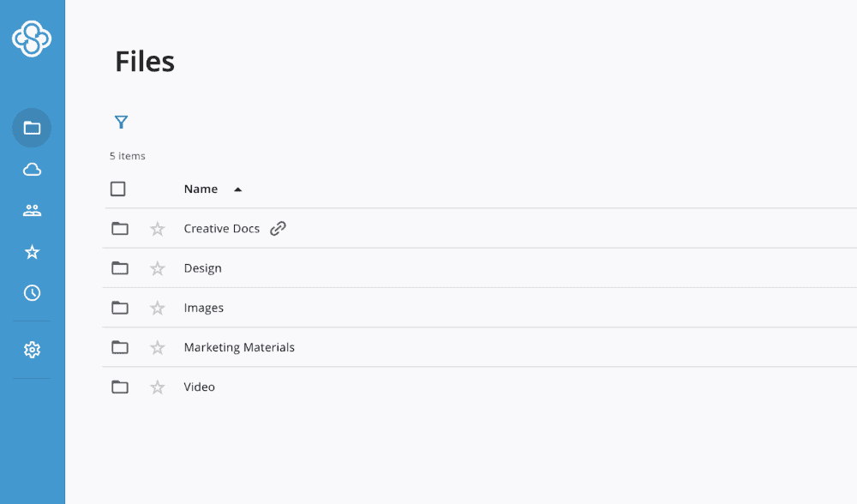This screenshot has height=504, width=857.
Task: Star the Design folder
Action: click(157, 268)
